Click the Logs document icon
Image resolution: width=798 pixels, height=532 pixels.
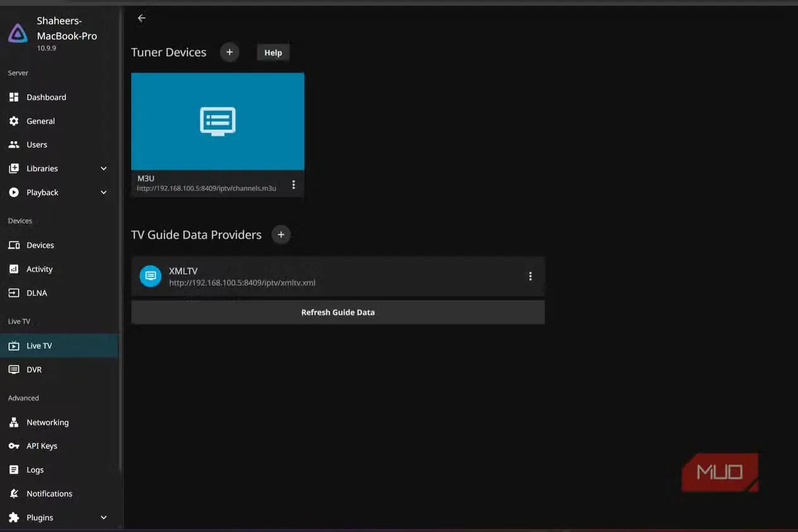tap(14, 470)
